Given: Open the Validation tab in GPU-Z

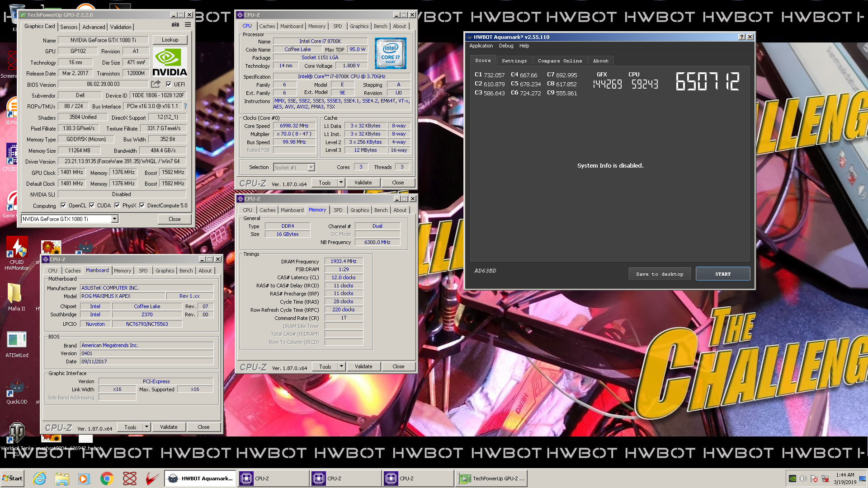Looking at the screenshot, I should coord(121,27).
